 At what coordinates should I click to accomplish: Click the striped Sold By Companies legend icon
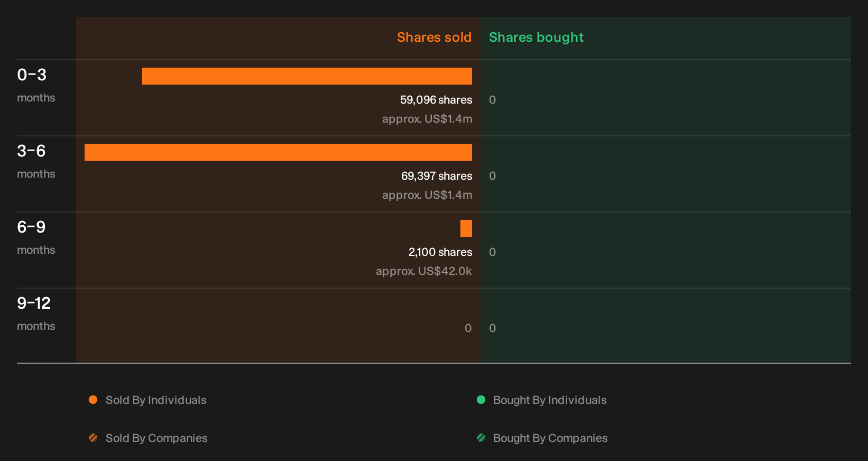point(93,438)
